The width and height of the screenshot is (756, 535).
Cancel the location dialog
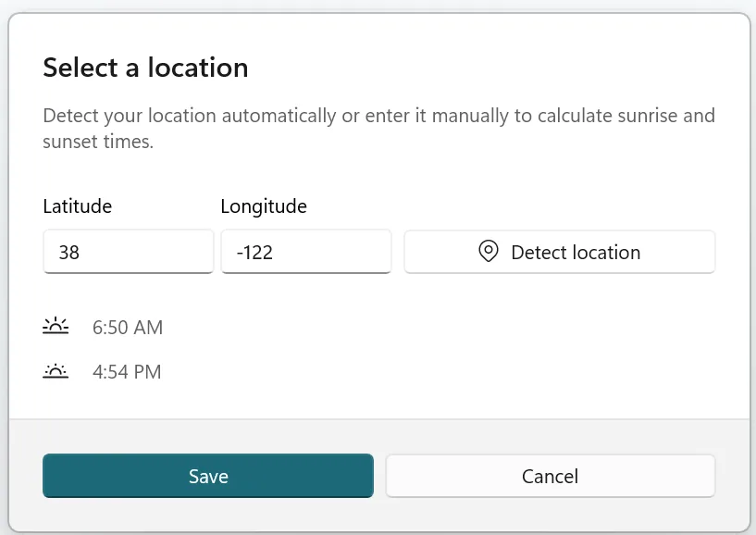(x=550, y=476)
